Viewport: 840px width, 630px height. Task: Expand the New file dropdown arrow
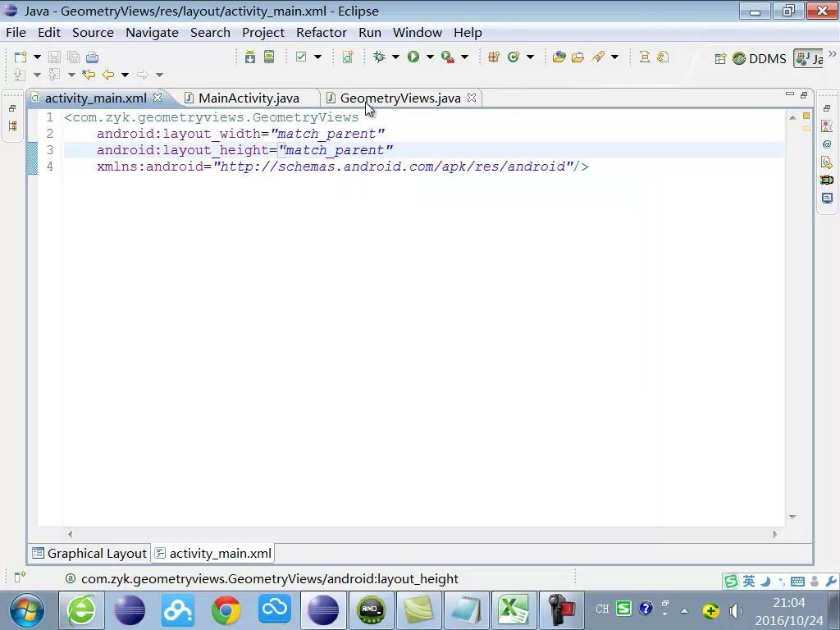[37, 57]
